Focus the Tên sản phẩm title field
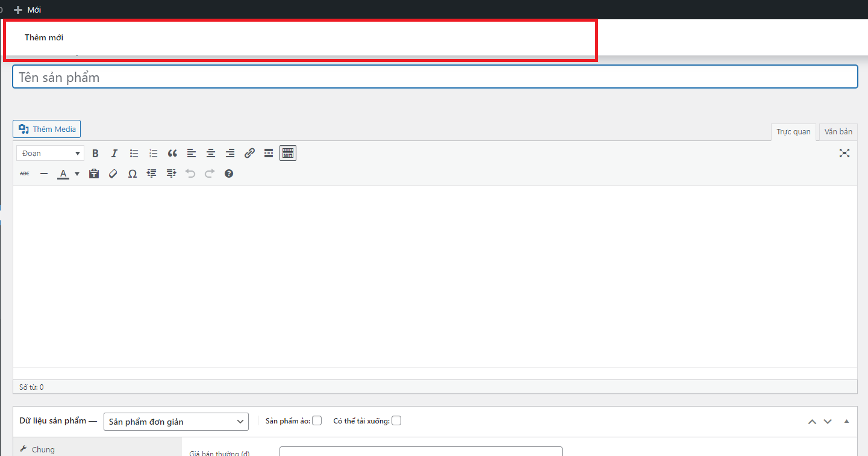The height and width of the screenshot is (456, 868). [x=435, y=77]
